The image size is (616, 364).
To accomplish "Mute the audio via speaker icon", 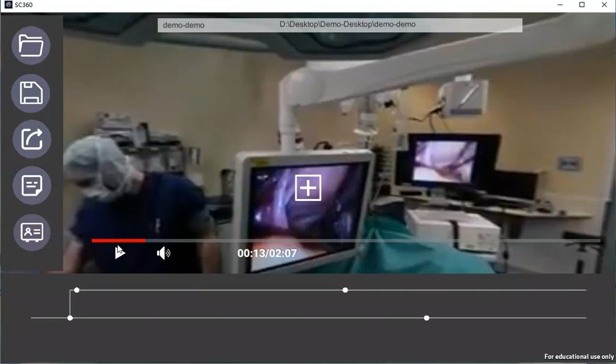I will coord(163,253).
